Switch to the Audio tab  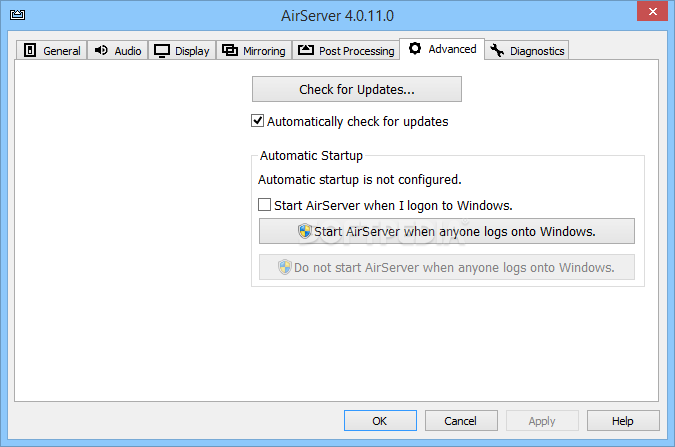[x=118, y=50]
